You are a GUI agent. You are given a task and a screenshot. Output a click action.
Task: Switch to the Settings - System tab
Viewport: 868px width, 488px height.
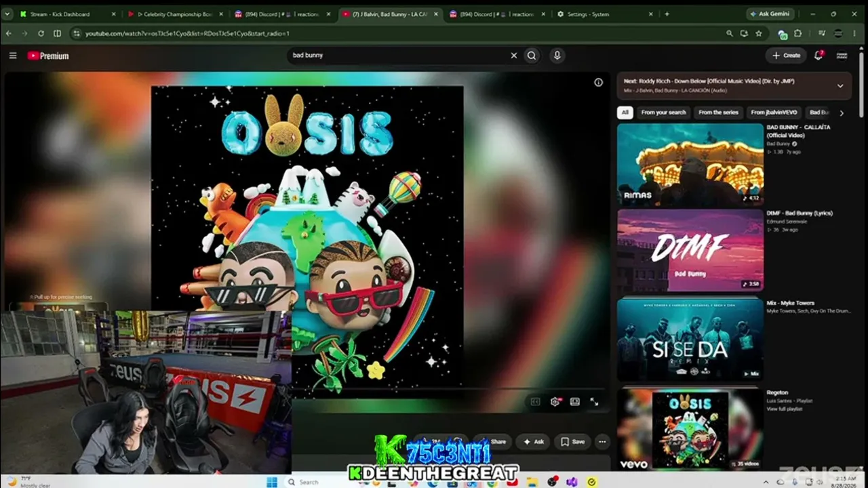click(x=604, y=14)
